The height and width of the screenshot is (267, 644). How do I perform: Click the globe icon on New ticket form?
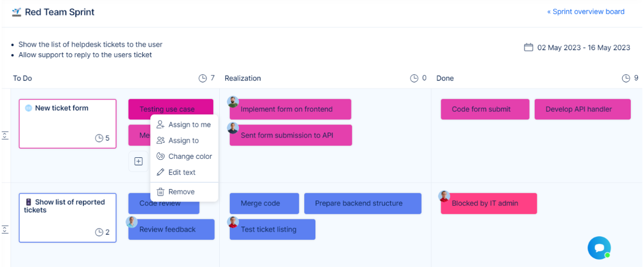(29, 108)
